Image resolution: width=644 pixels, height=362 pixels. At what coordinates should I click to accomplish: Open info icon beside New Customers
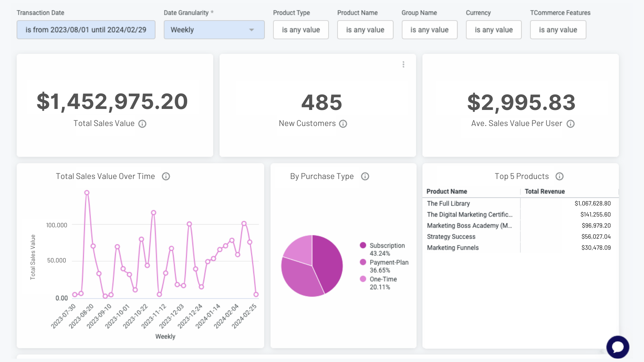pos(343,124)
